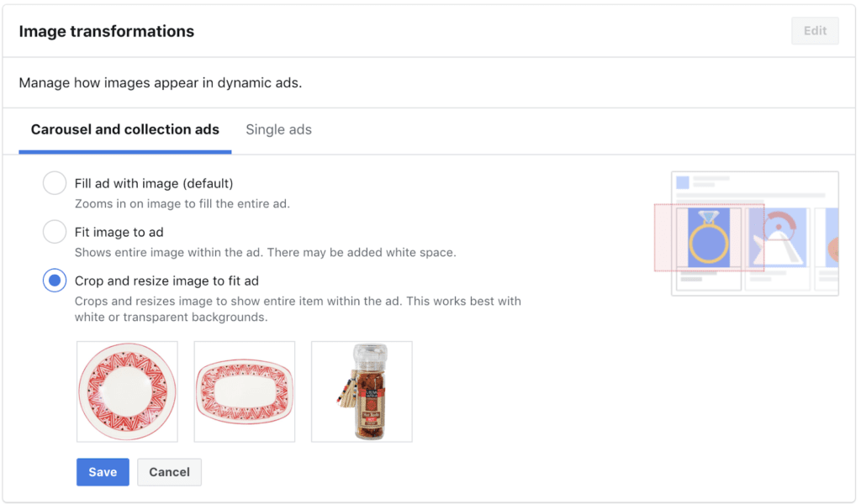Click the teapot image in the ad preview
This screenshot has height=504, width=861.
[779, 239]
